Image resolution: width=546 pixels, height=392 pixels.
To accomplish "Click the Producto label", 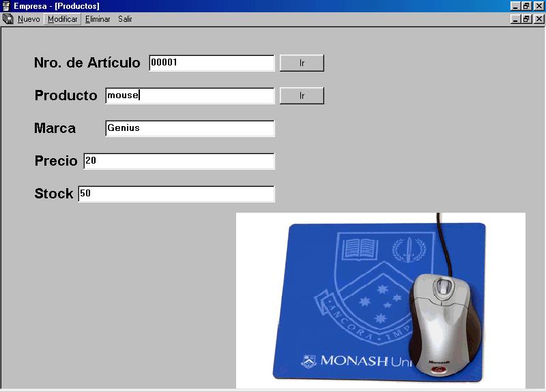I will point(66,95).
